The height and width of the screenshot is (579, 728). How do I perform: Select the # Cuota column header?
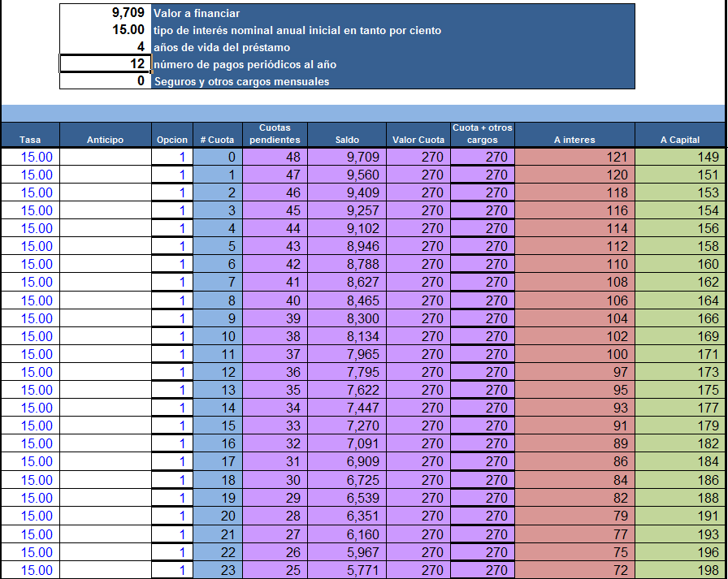coord(217,135)
